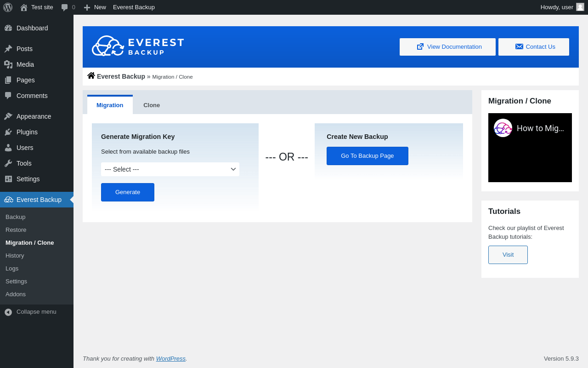Click the Posts pin icon
The height and width of the screenshot is (368, 588).
tap(8, 49)
